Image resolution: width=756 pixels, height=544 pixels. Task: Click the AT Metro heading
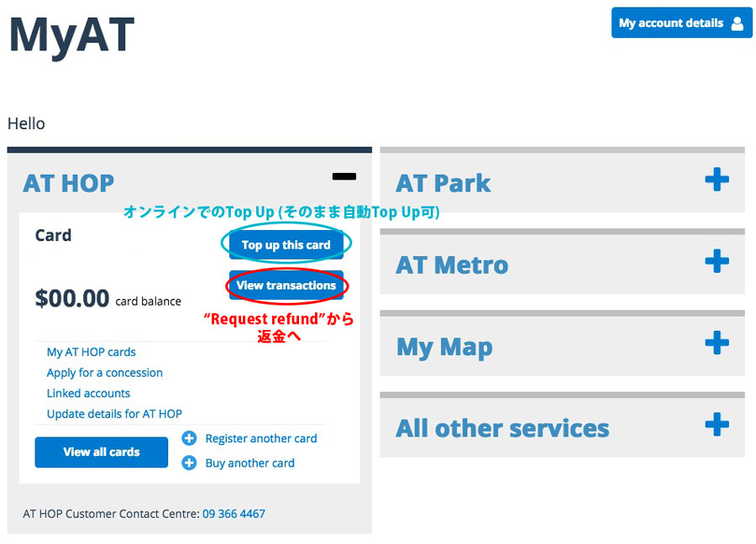[452, 265]
